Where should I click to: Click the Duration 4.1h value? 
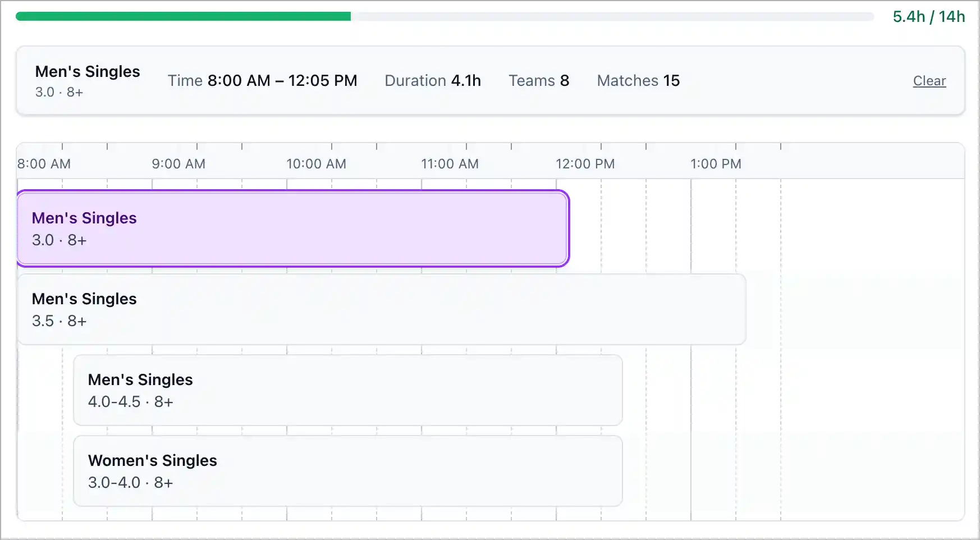point(433,81)
